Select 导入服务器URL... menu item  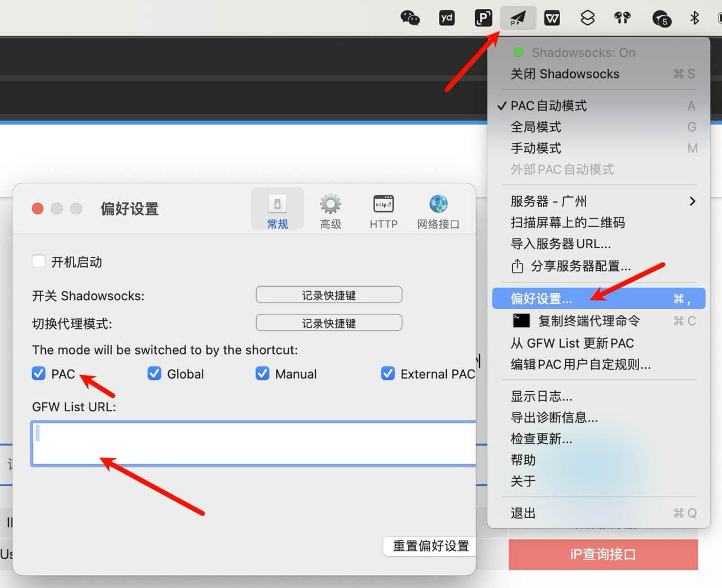[x=598, y=244]
